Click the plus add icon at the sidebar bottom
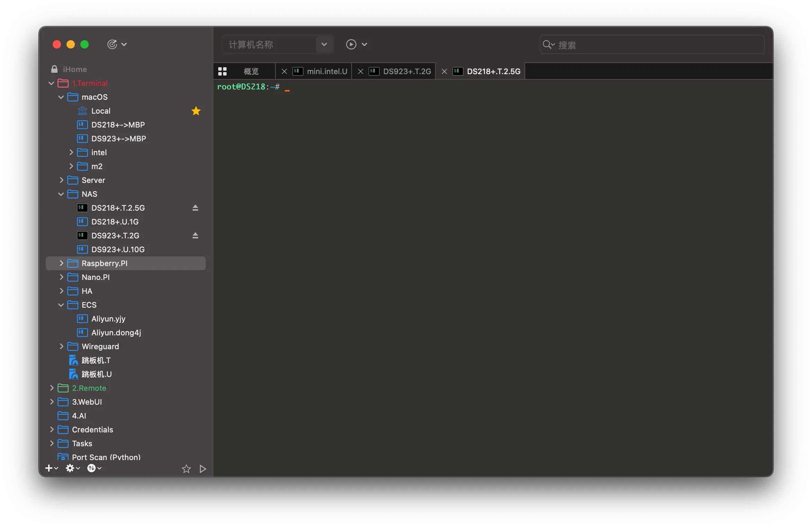Image resolution: width=812 pixels, height=528 pixels. coord(49,468)
